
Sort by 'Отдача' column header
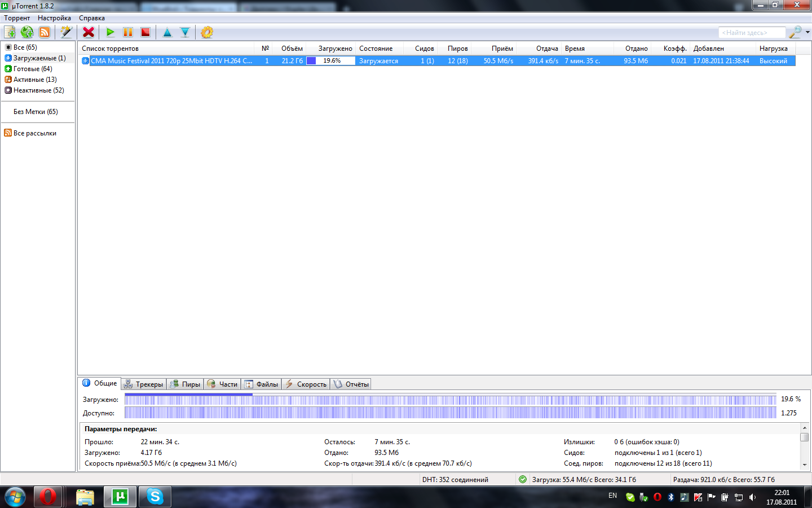coord(539,49)
